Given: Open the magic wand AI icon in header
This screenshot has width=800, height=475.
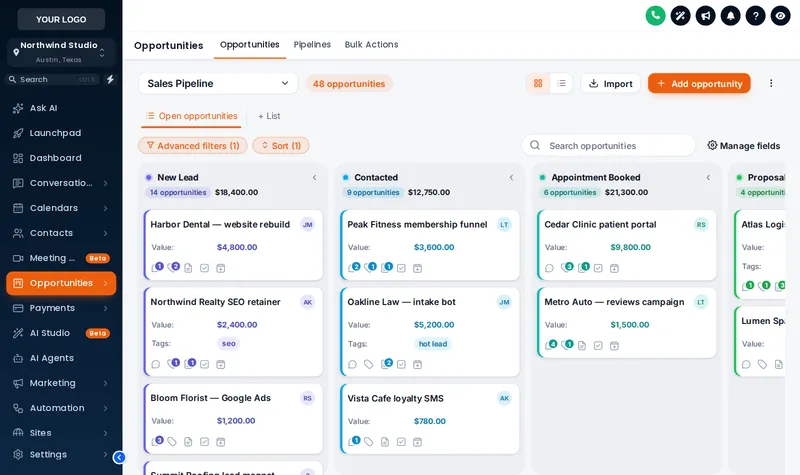Looking at the screenshot, I should pyautogui.click(x=680, y=16).
